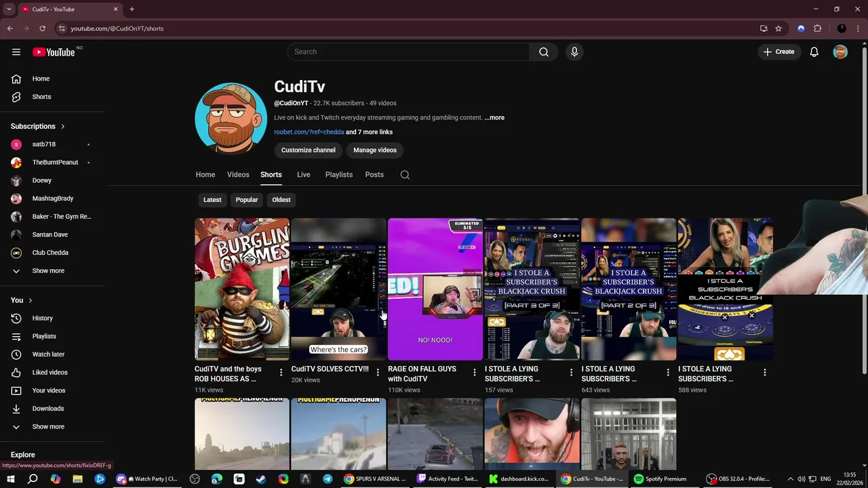Select the Latest sort chip
Screen dimensions: 868x488
[212, 200]
